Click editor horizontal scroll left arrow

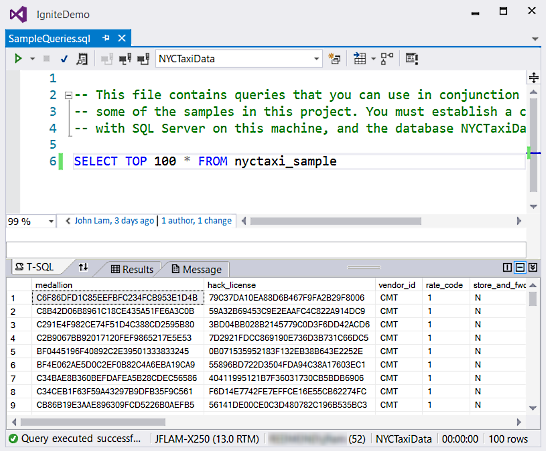244,221
